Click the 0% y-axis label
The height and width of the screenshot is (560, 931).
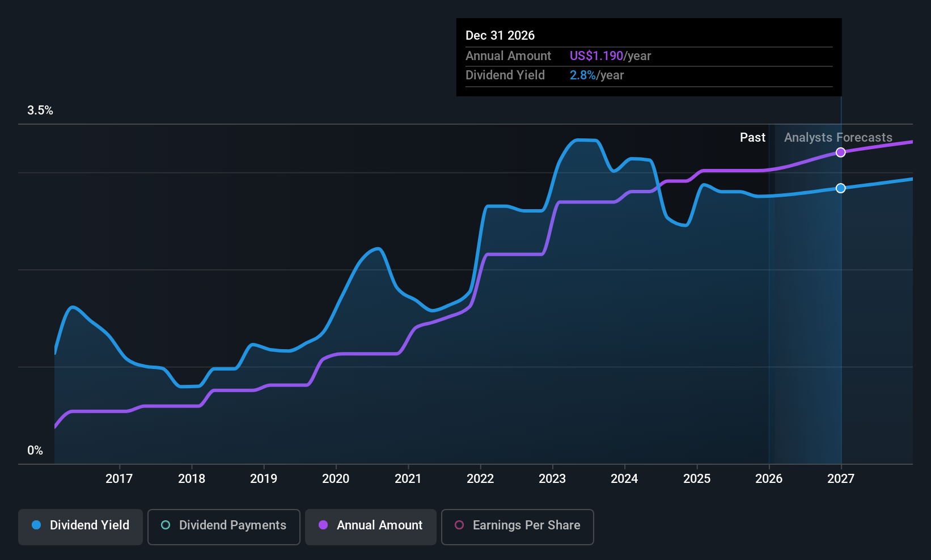[x=35, y=451]
